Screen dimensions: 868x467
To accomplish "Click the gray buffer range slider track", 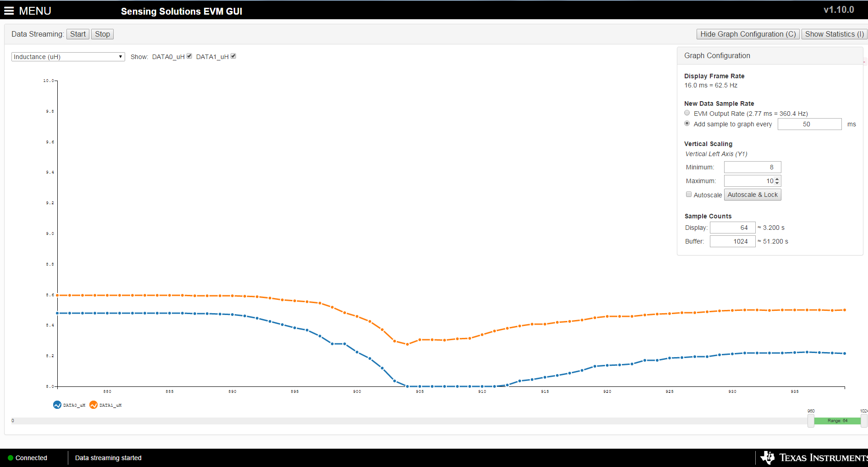I will [409, 421].
